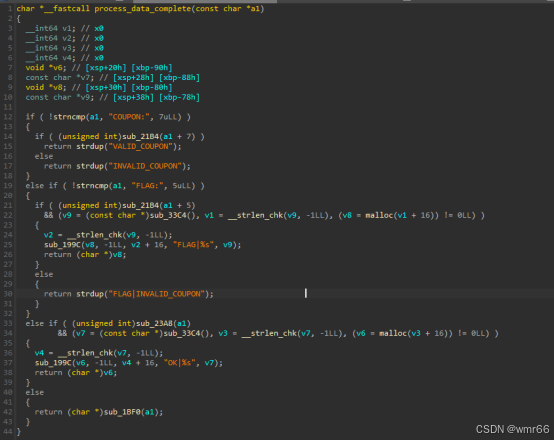
Task: Click sub_23A8 call on line 33
Action: (154, 323)
